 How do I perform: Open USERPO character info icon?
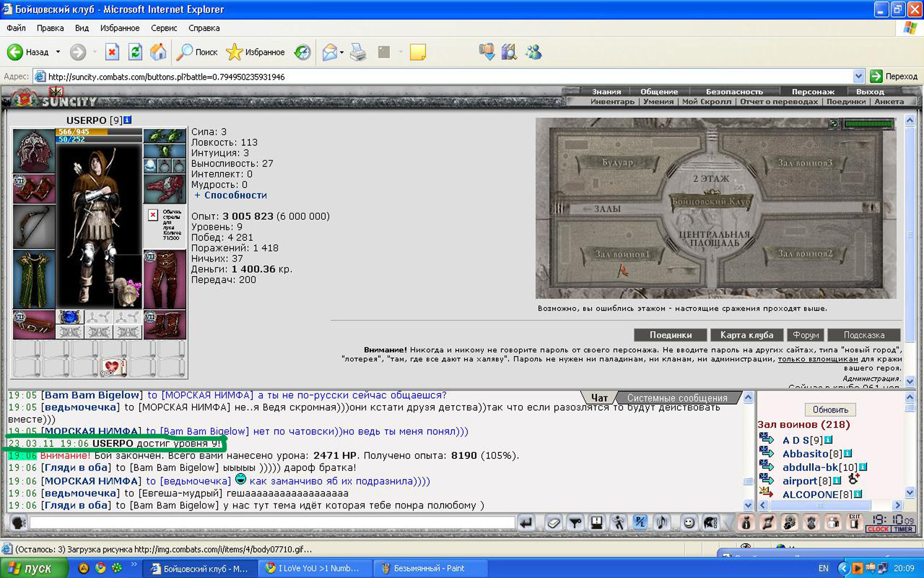click(128, 120)
